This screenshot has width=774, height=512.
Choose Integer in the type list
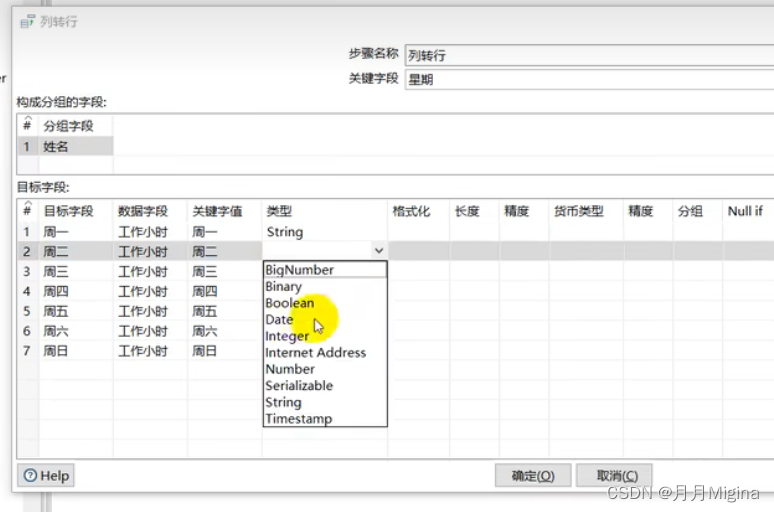325,336
